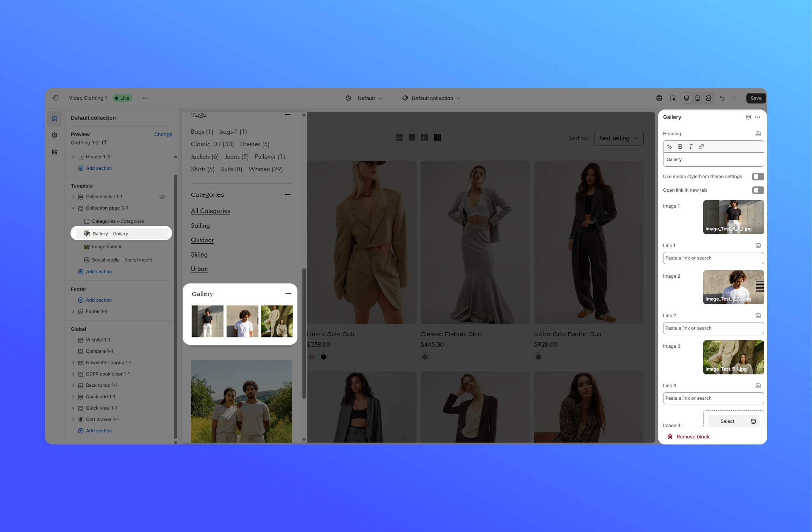This screenshot has width=812, height=532.
Task: Toggle Use media style from theme settings
Action: (758, 177)
